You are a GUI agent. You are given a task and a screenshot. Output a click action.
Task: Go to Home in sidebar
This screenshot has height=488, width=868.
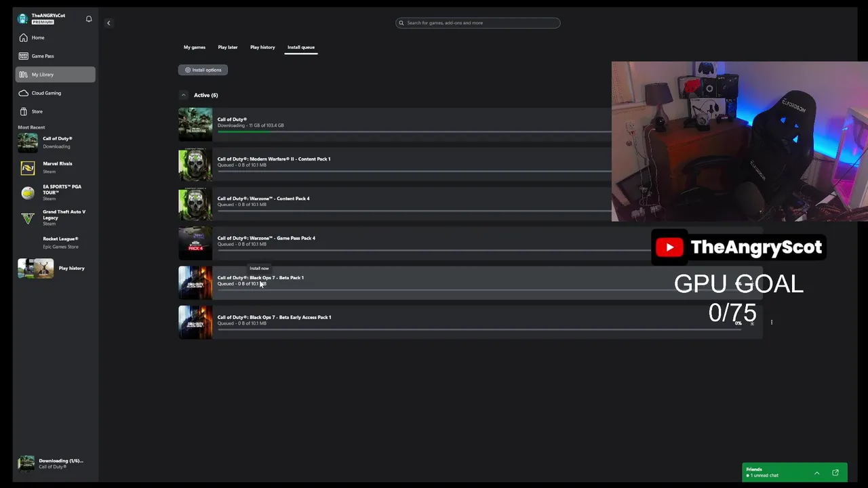(x=56, y=38)
